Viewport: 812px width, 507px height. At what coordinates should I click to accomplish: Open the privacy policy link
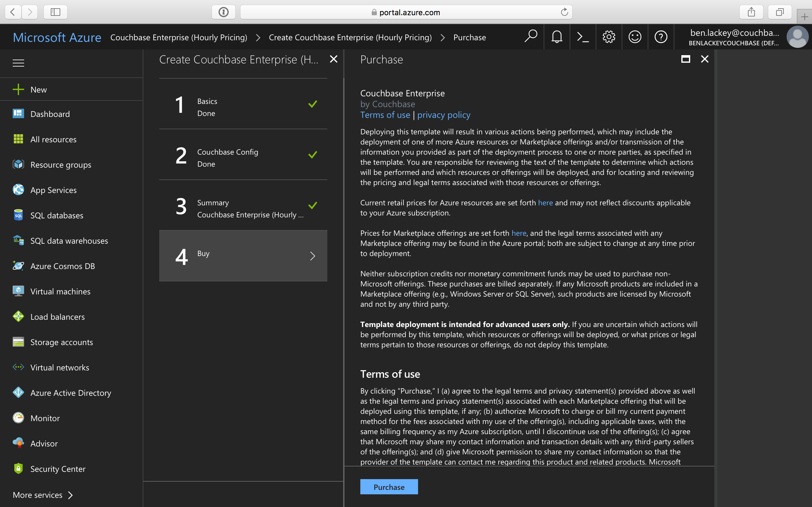pyautogui.click(x=443, y=115)
